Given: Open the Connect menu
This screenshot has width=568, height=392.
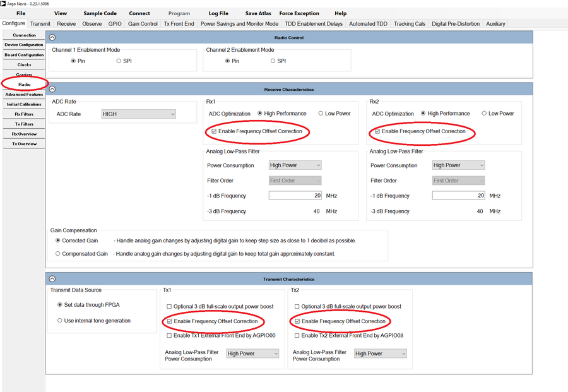Looking at the screenshot, I should pos(139,13).
